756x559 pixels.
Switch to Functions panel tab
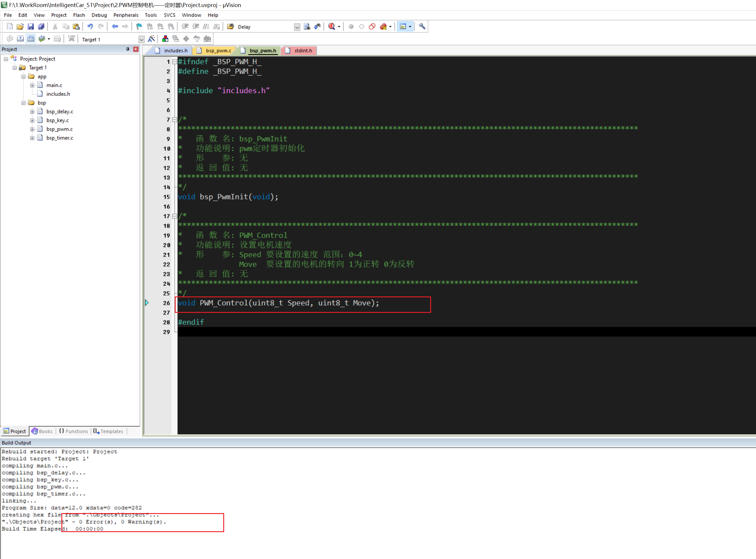point(73,432)
